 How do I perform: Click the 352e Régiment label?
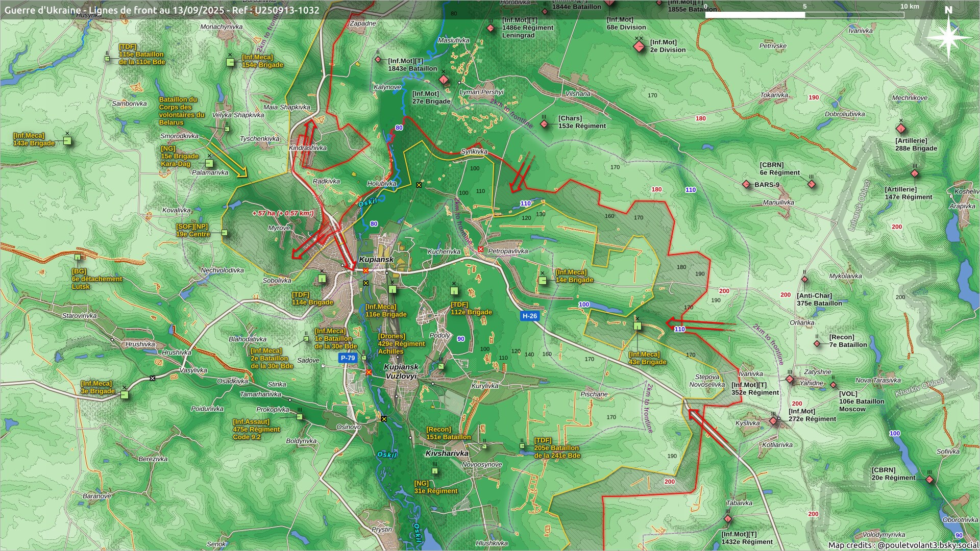(x=755, y=389)
